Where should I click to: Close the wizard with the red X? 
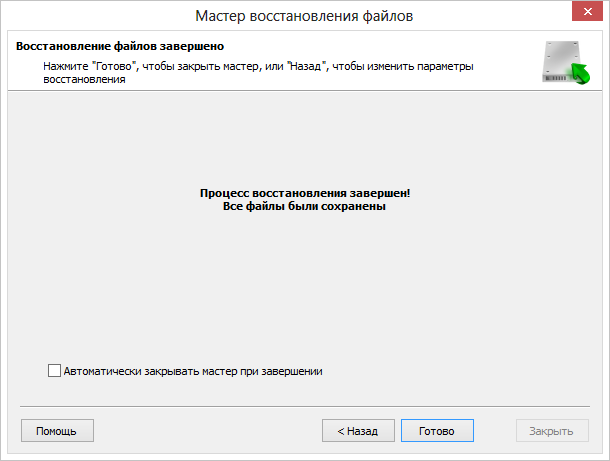click(x=587, y=11)
